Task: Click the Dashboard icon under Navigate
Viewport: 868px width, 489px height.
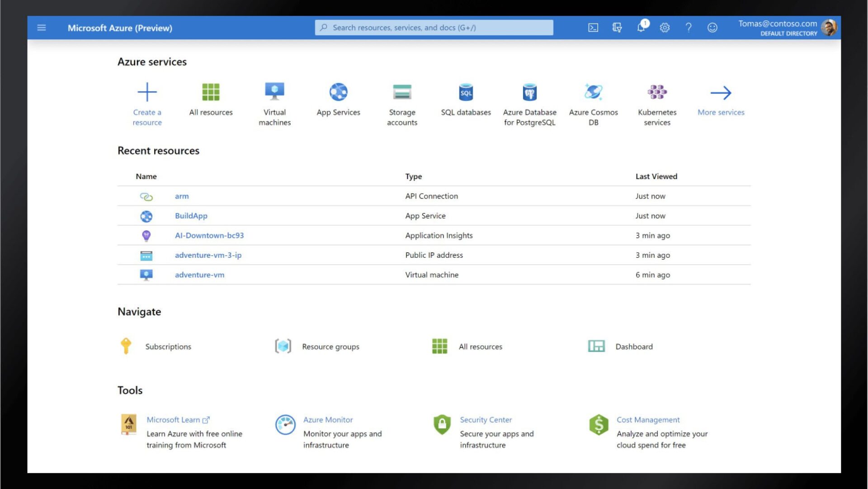Action: pyautogui.click(x=596, y=346)
